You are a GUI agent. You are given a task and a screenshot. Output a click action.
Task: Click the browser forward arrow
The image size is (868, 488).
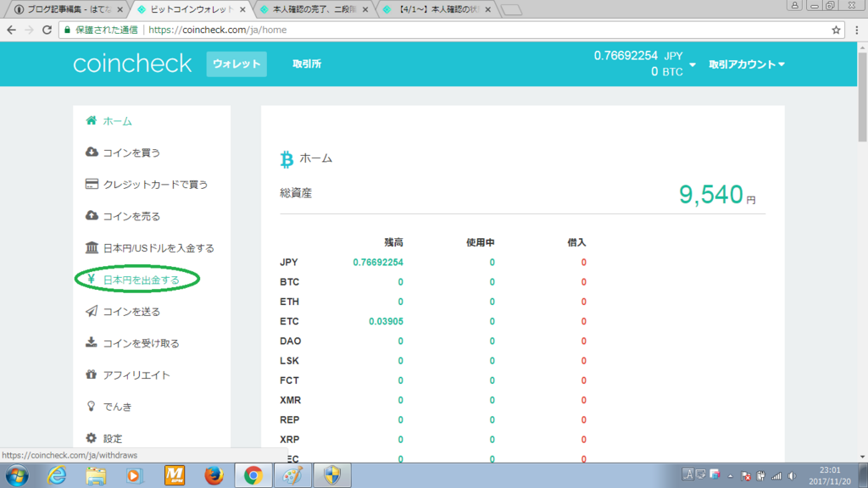(29, 30)
